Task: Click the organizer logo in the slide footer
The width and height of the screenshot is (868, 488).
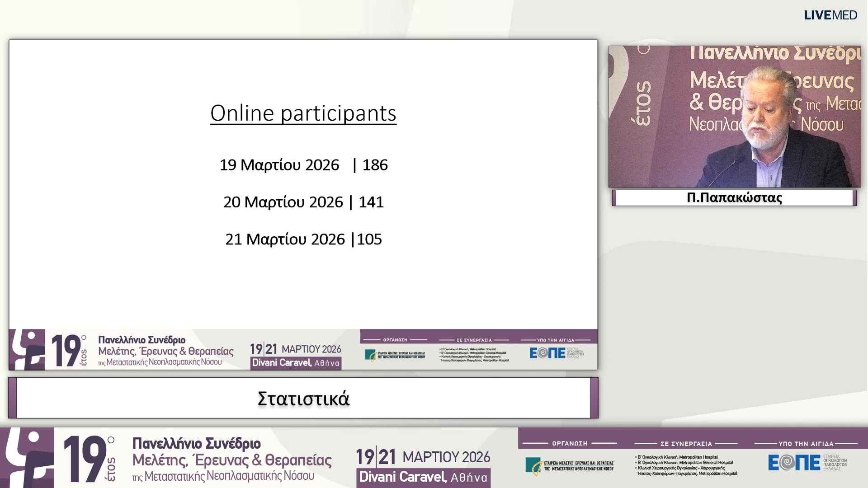Action: click(x=395, y=356)
